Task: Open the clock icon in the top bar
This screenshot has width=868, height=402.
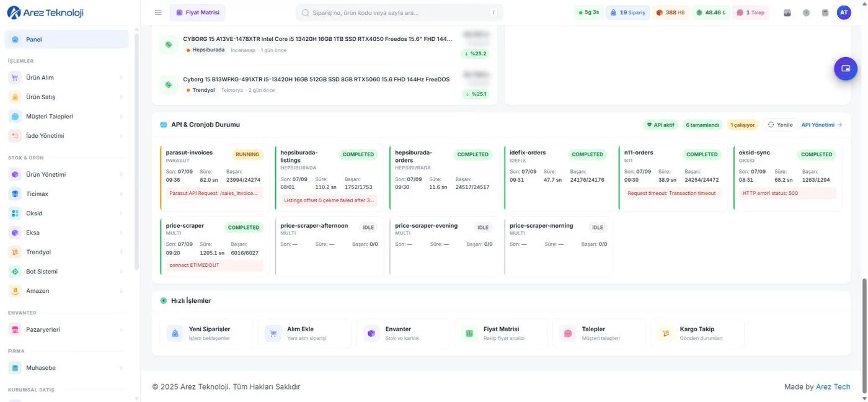Action: pos(806,12)
